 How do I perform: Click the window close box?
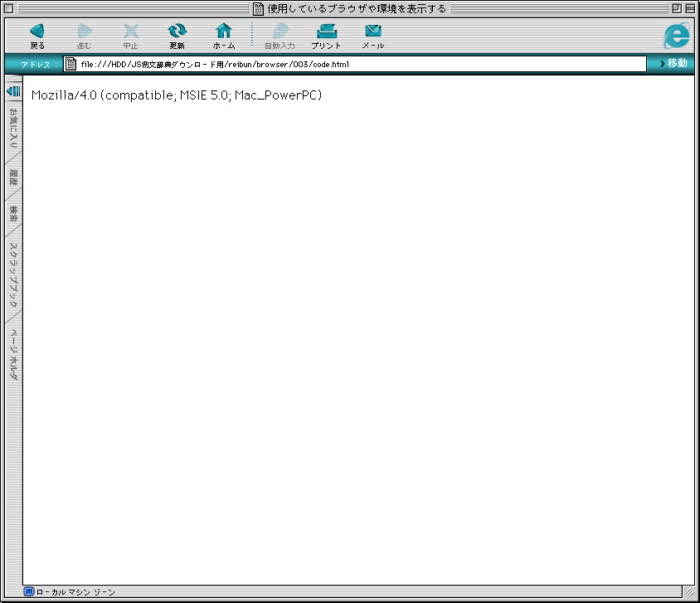point(8,8)
